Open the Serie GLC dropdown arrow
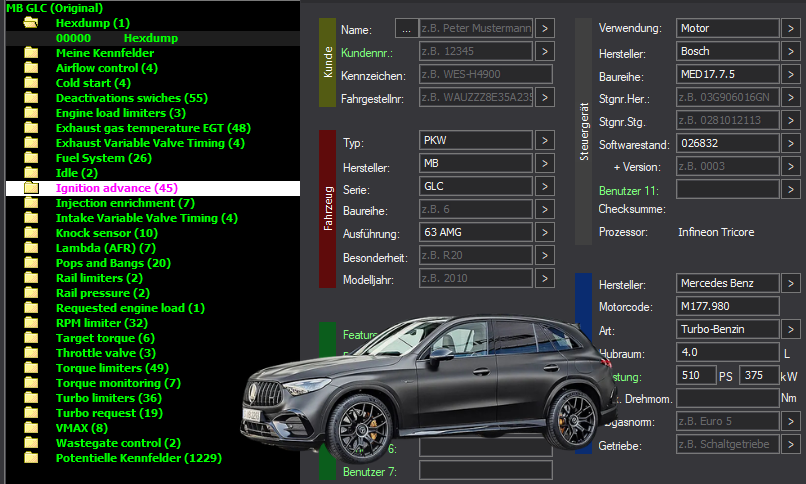This screenshot has width=806, height=484. pos(545,187)
